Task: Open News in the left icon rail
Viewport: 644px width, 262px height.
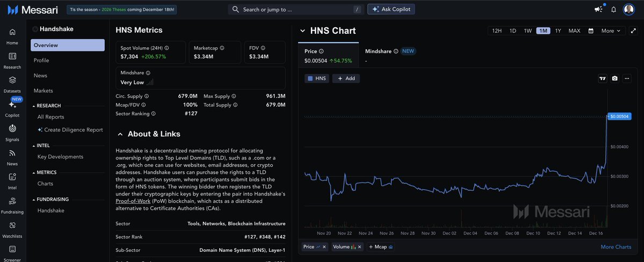Action: tap(12, 157)
